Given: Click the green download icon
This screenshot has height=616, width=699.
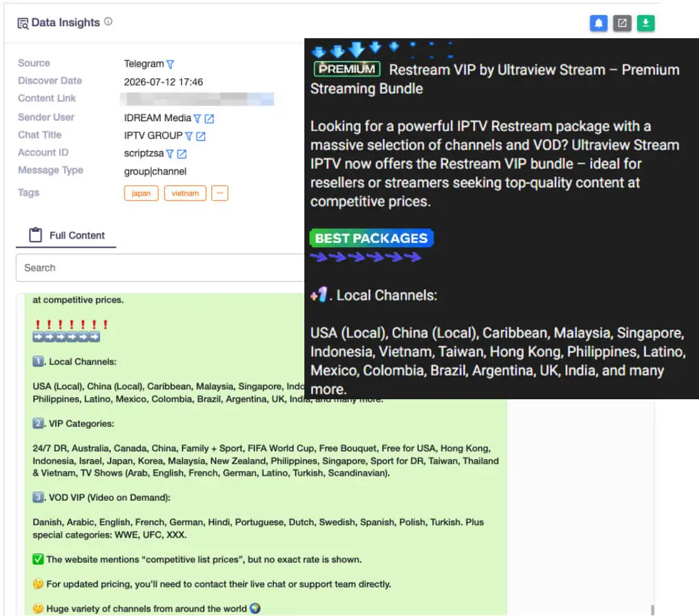Looking at the screenshot, I should [x=646, y=23].
